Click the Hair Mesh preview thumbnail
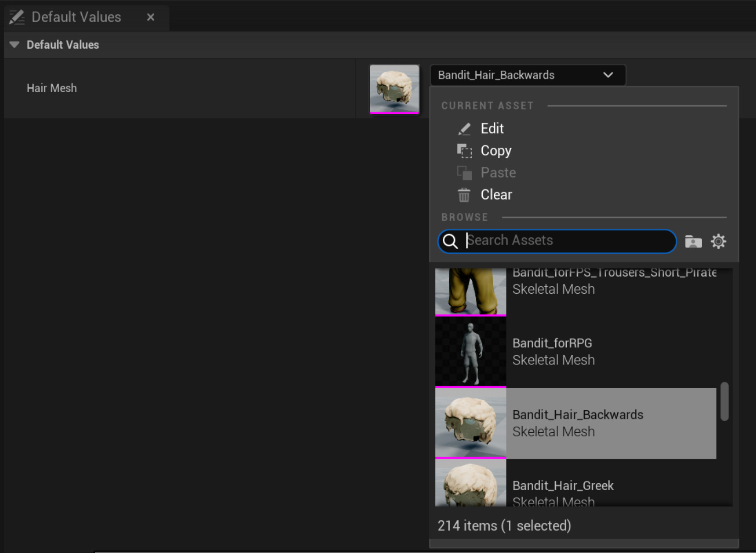This screenshot has height=553, width=756. 395,89
